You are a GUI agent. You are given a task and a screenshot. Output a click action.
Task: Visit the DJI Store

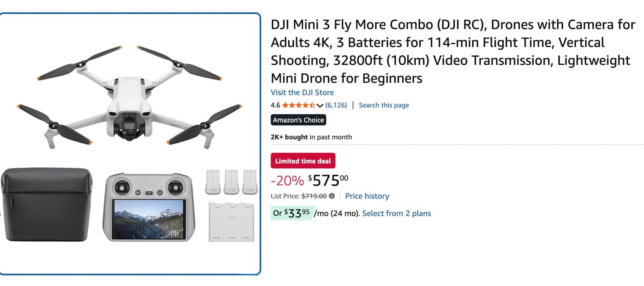tap(302, 92)
